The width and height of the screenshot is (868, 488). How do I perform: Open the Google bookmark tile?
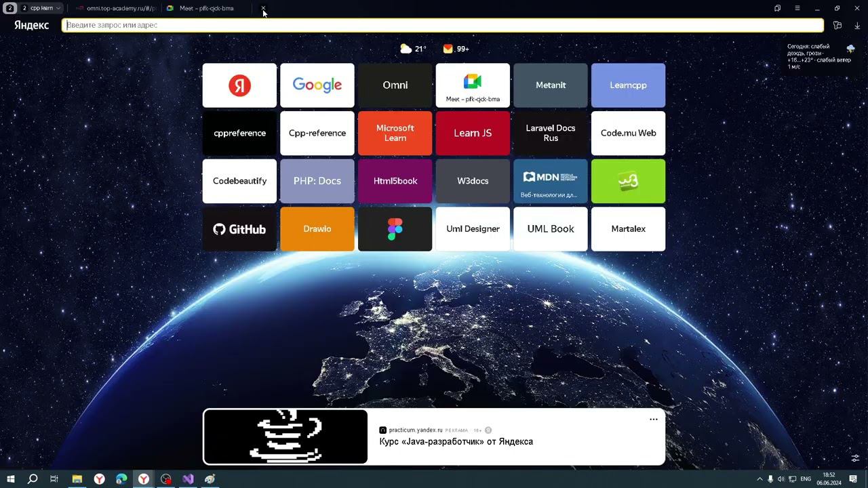pyautogui.click(x=317, y=85)
